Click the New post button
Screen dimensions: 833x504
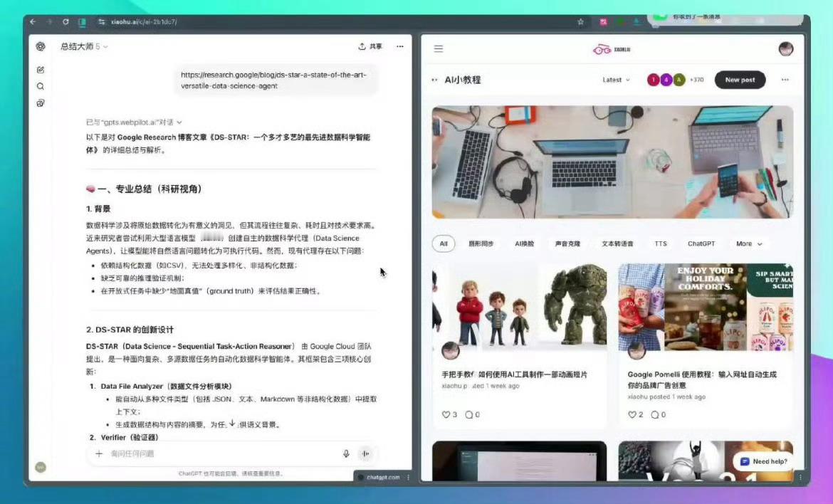(740, 80)
